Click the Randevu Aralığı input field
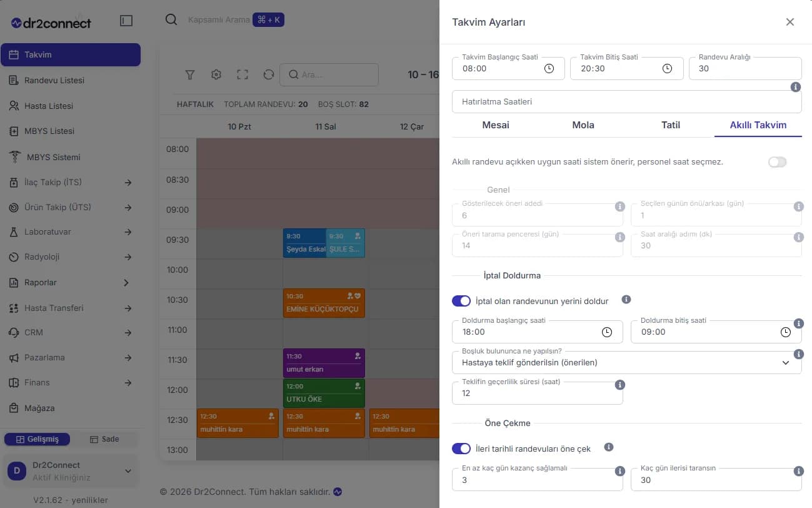The height and width of the screenshot is (508, 812). click(x=745, y=68)
